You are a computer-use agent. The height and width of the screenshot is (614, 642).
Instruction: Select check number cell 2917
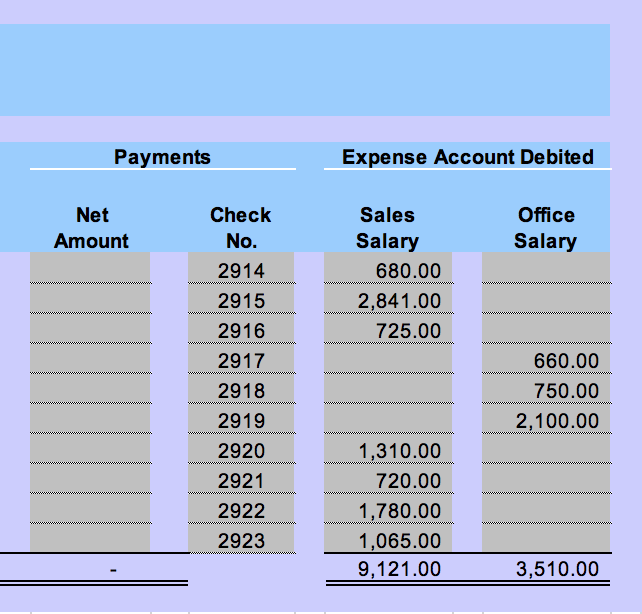pos(241,358)
